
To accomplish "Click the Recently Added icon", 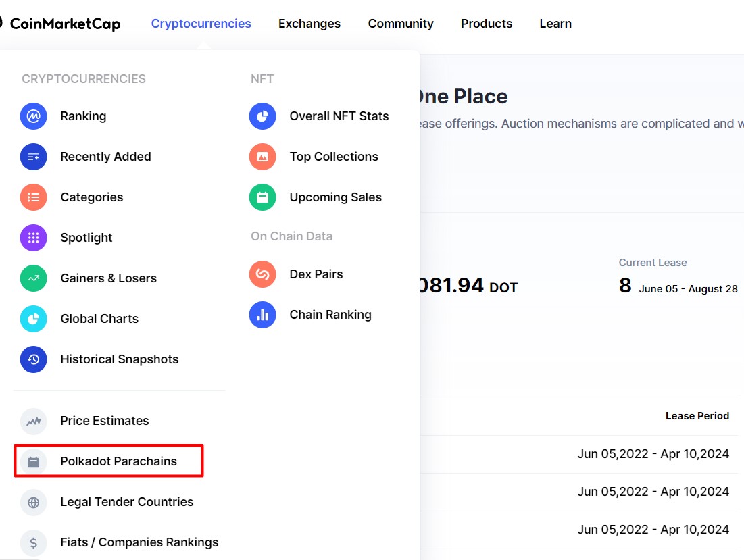I will (x=33, y=157).
